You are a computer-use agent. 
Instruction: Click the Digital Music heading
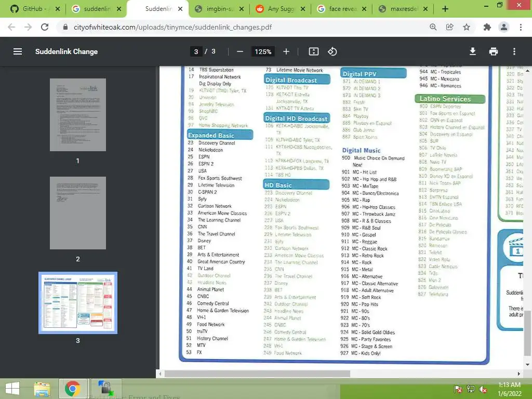(x=361, y=150)
